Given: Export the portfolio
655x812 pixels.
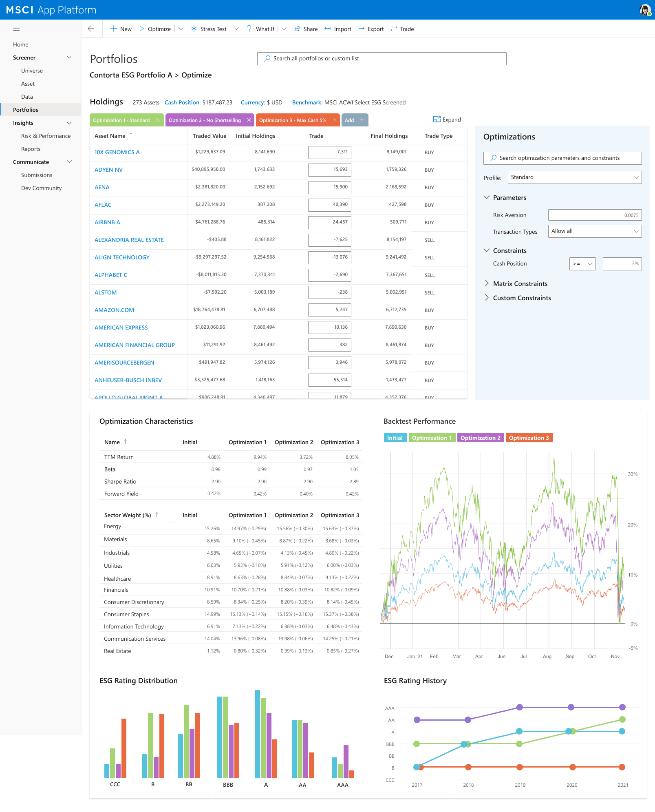Looking at the screenshot, I should click(x=371, y=29).
